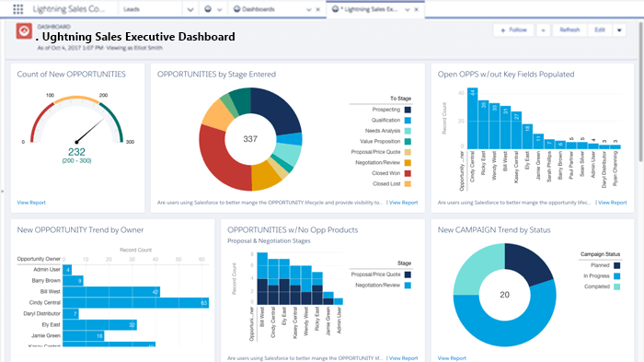Viewport: 644px width, 362px height.
Task: Expand the Lightning Sales tab chevron
Action: [407, 9]
